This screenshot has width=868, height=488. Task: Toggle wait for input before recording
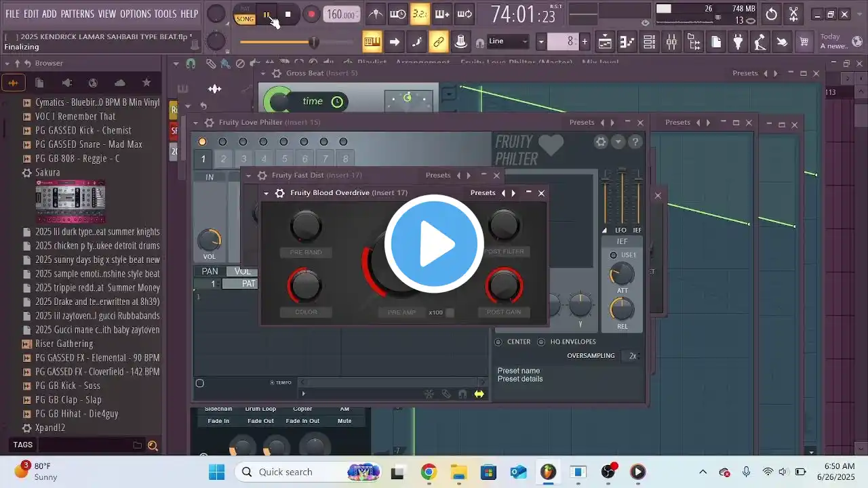(398, 14)
